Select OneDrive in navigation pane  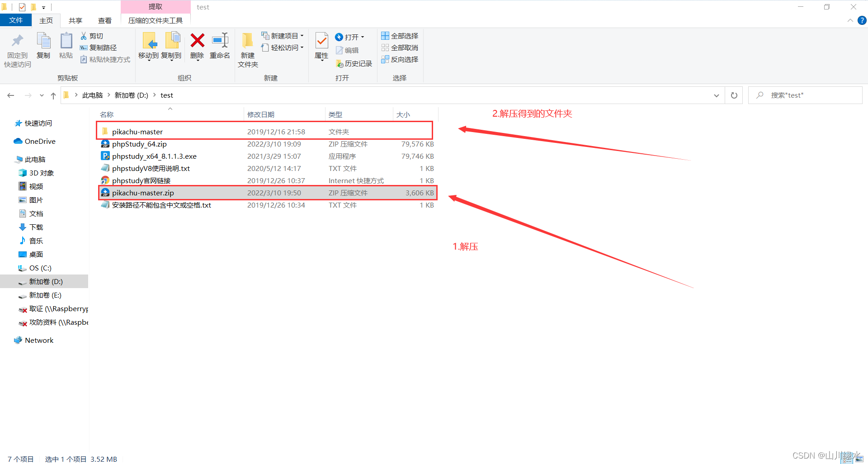(35, 141)
